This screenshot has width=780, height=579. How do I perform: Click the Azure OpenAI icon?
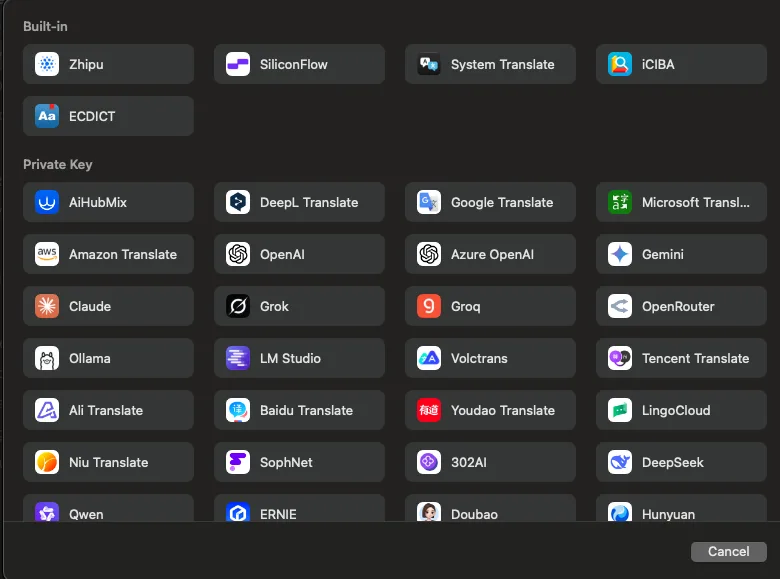point(429,254)
